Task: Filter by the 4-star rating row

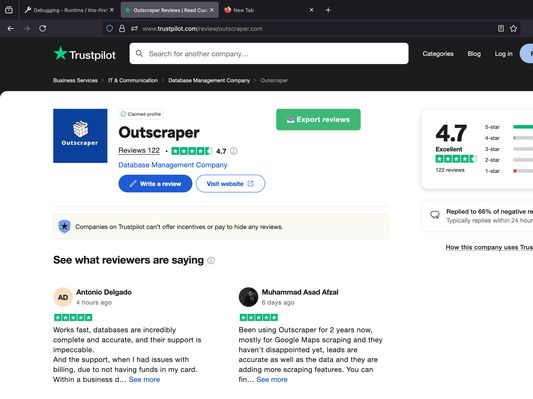Action: click(509, 138)
